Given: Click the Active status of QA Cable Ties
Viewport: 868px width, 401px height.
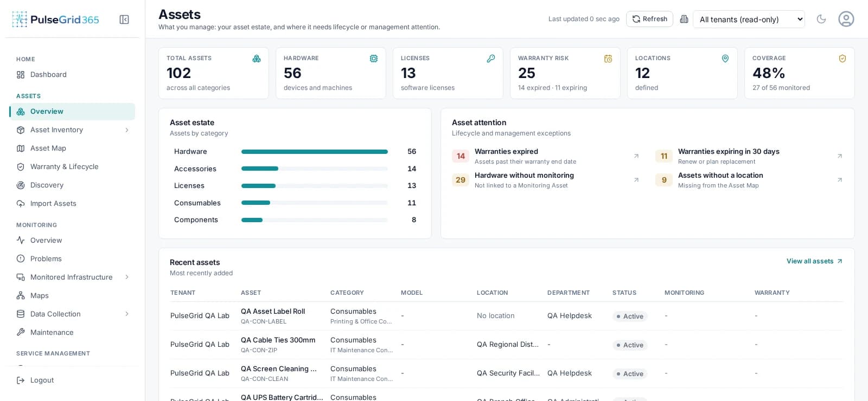Looking at the screenshot, I should (x=630, y=345).
